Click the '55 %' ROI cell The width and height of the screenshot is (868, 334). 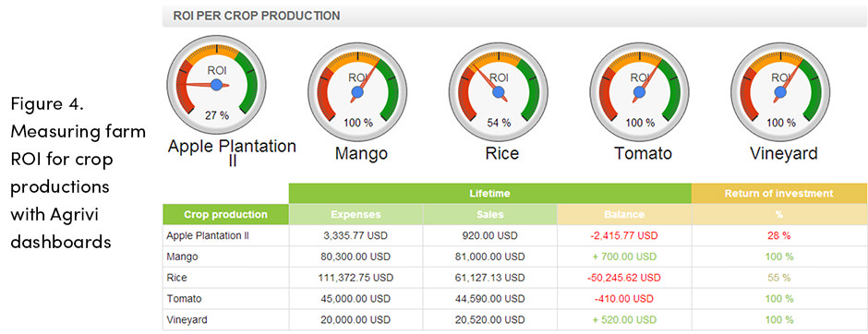tap(778, 278)
